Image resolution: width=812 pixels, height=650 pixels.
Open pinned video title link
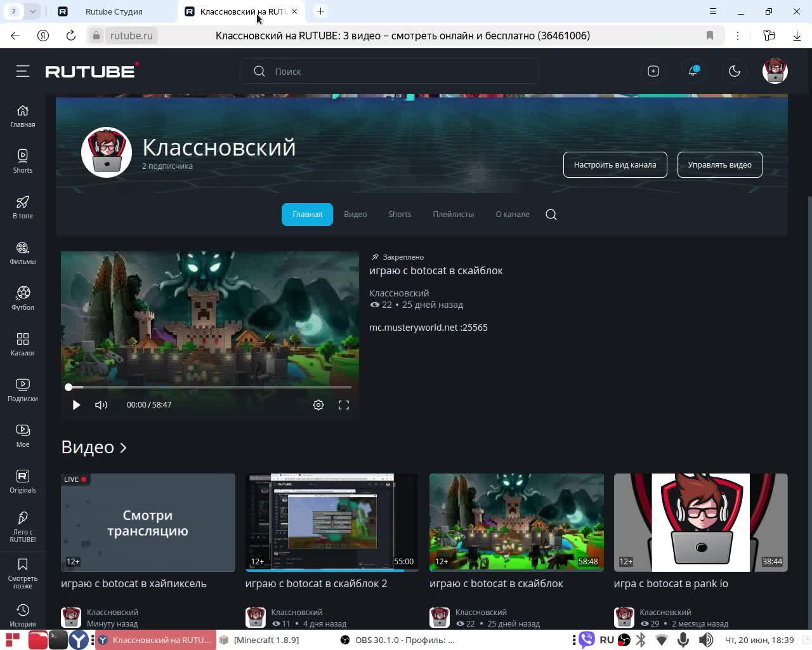[436, 270]
